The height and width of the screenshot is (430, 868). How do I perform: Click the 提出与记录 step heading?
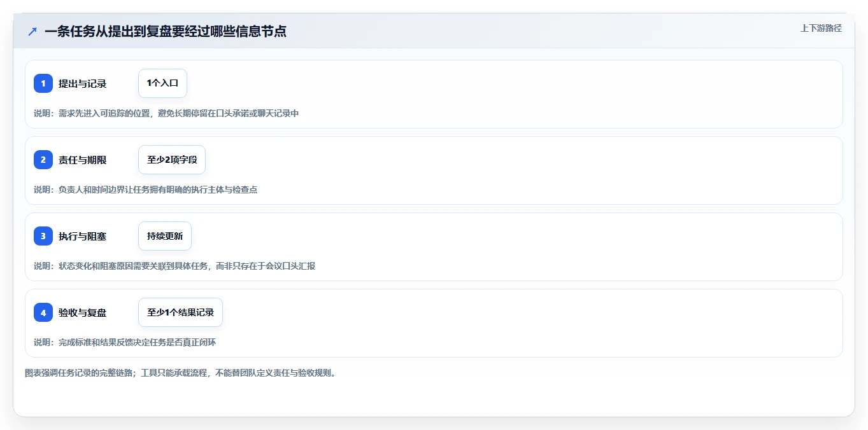tap(82, 83)
